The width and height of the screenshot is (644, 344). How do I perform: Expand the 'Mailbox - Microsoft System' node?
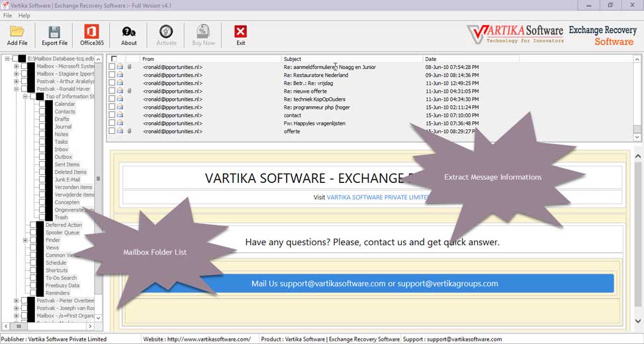click(16, 66)
